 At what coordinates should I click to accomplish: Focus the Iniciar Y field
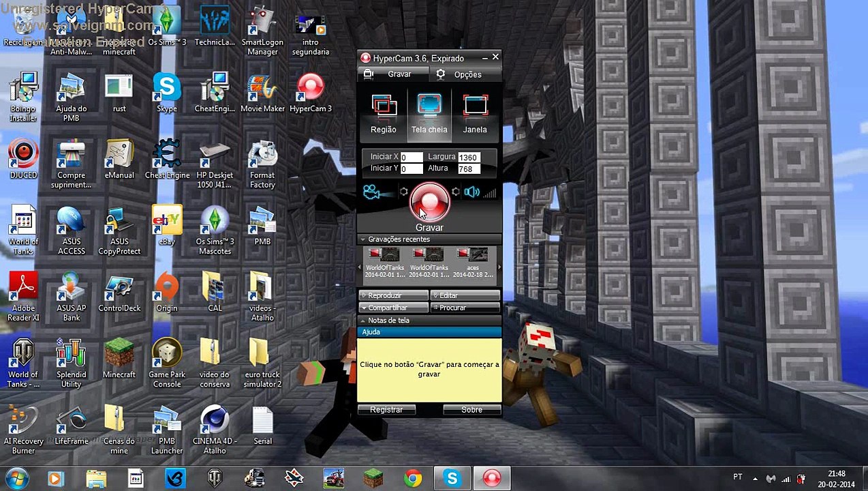click(412, 168)
